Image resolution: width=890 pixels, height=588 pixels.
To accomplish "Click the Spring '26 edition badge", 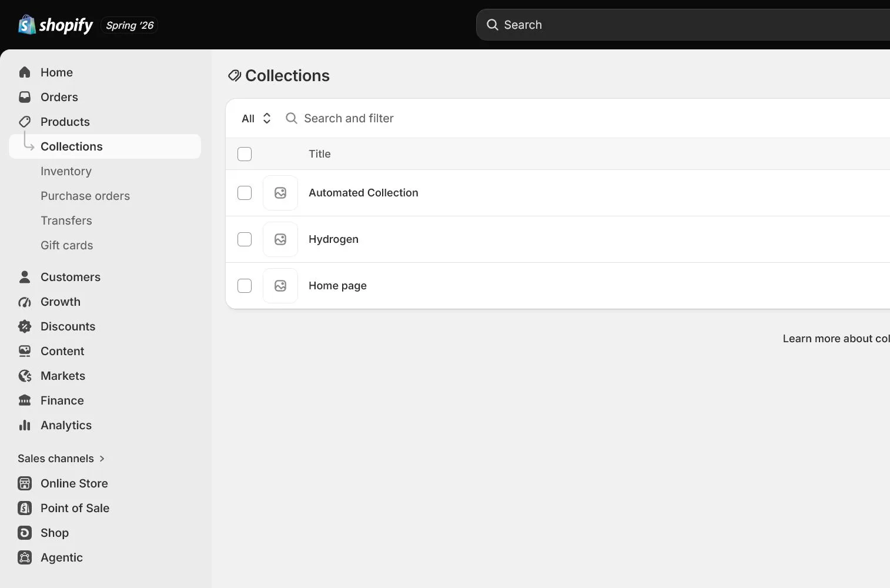I will pyautogui.click(x=130, y=25).
